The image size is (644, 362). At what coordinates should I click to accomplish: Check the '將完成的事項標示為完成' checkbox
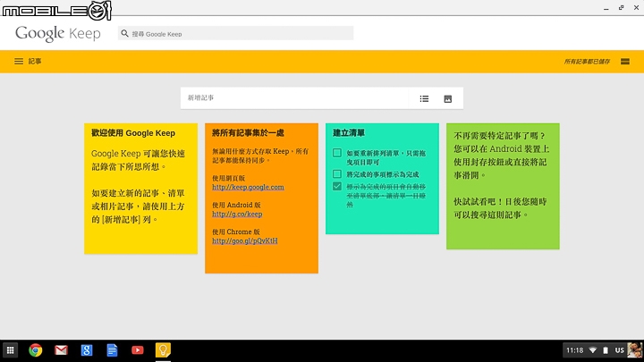[337, 174]
